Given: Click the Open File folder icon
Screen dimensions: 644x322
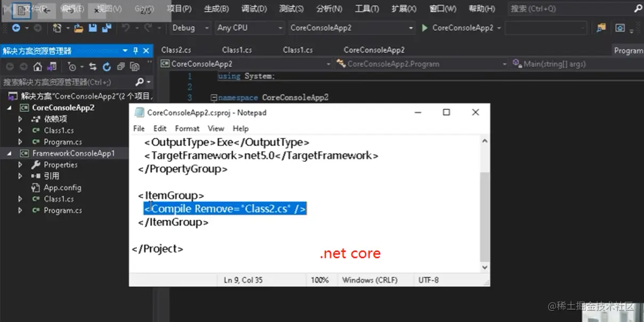Looking at the screenshot, I should 79,28.
